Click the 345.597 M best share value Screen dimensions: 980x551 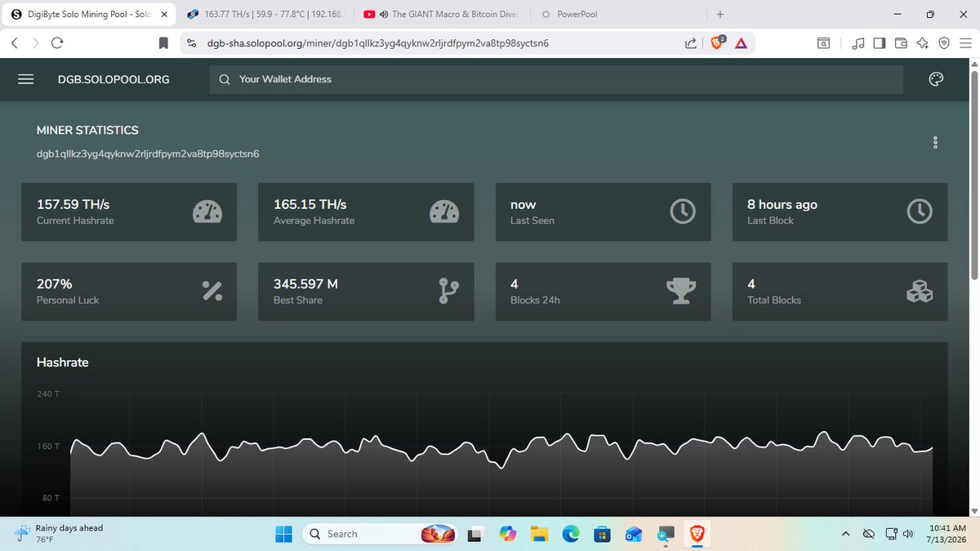tap(305, 284)
